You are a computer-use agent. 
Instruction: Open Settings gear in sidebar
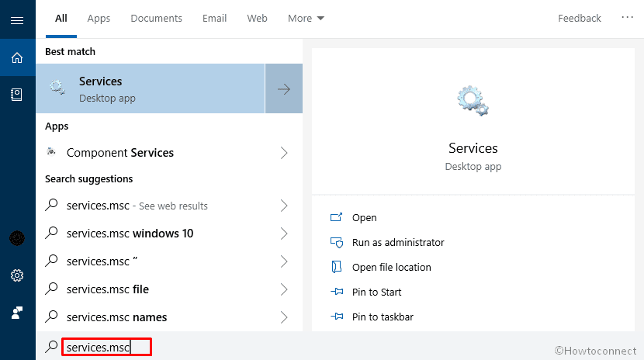(17, 275)
